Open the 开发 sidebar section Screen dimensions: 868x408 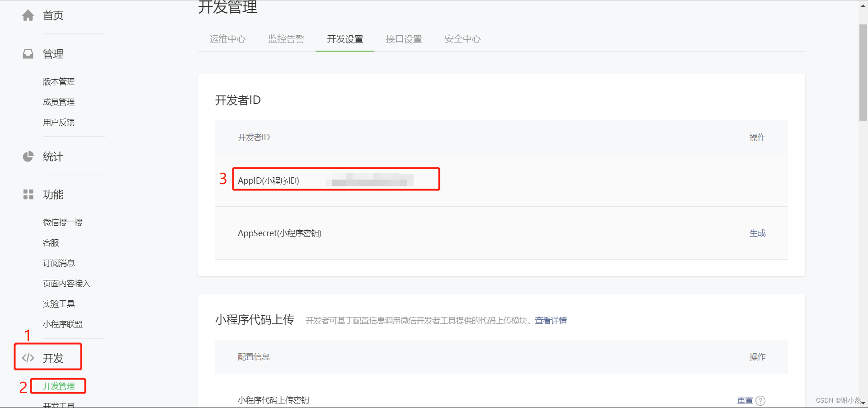(53, 358)
